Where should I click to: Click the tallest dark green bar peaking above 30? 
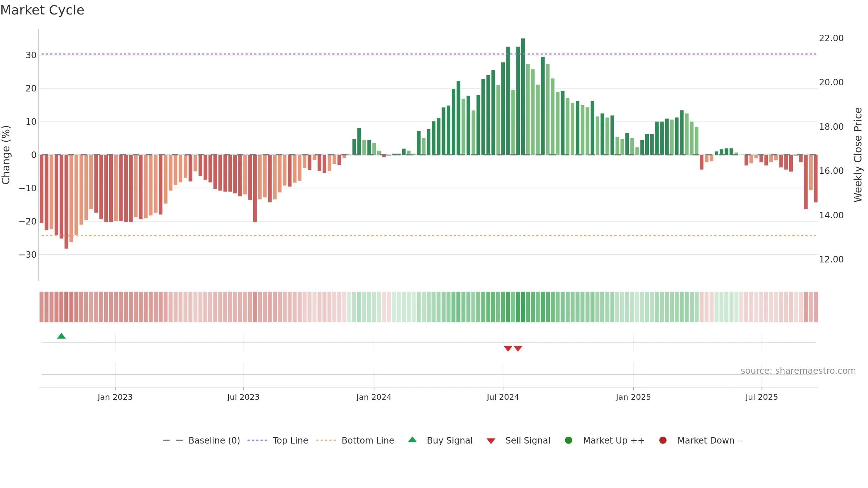[523, 97]
